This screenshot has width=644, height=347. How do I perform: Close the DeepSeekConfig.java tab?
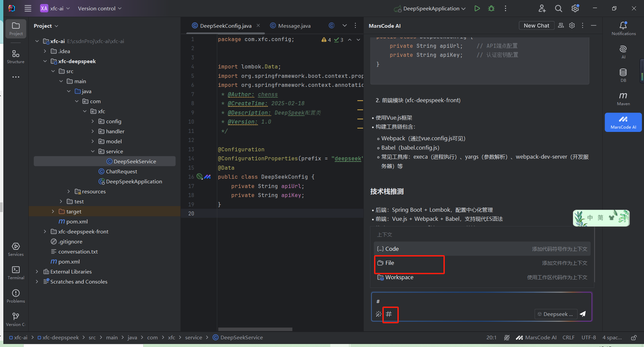[x=258, y=26]
